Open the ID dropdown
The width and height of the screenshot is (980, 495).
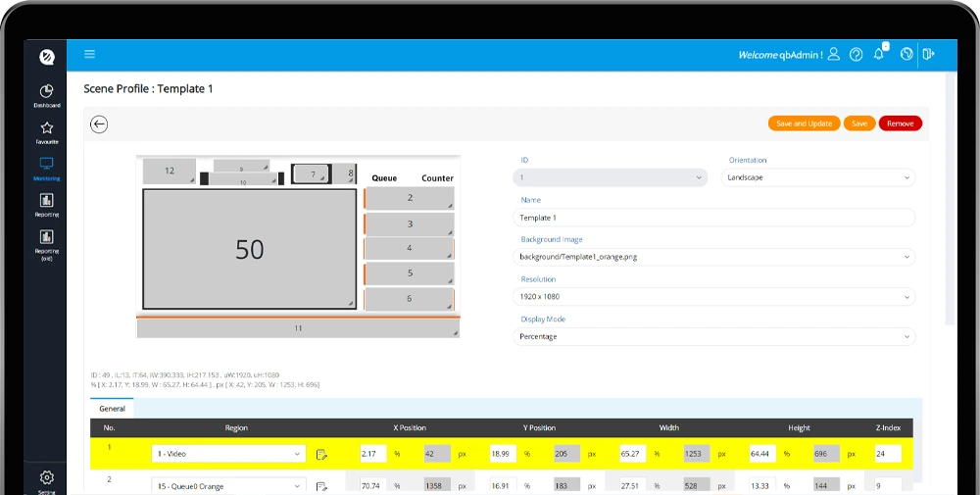[x=610, y=177]
